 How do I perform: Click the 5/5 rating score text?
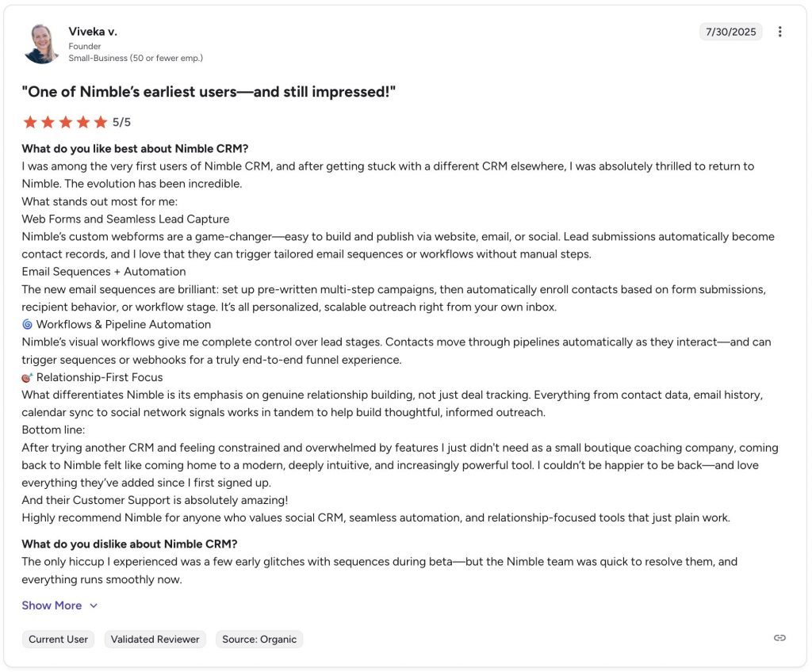121,122
